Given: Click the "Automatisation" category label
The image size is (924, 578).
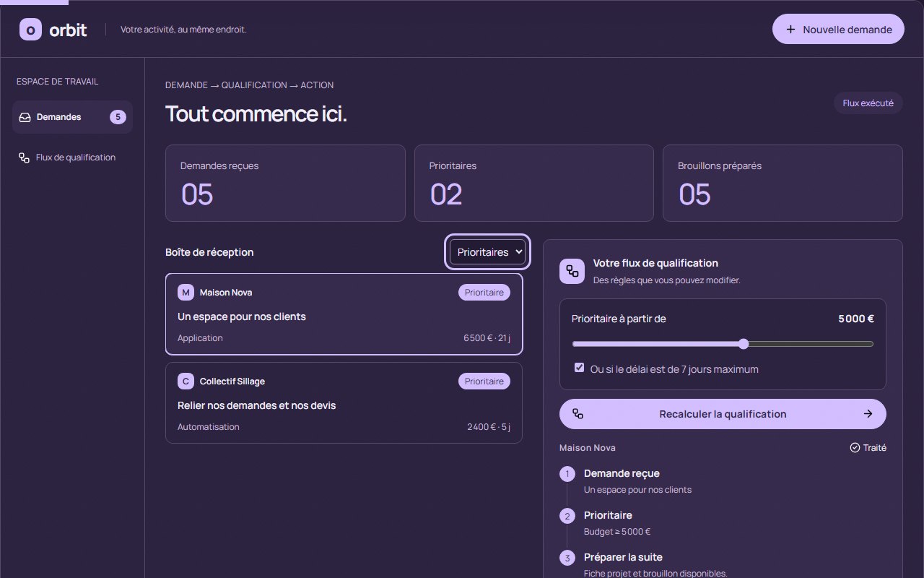Looking at the screenshot, I should 209,427.
